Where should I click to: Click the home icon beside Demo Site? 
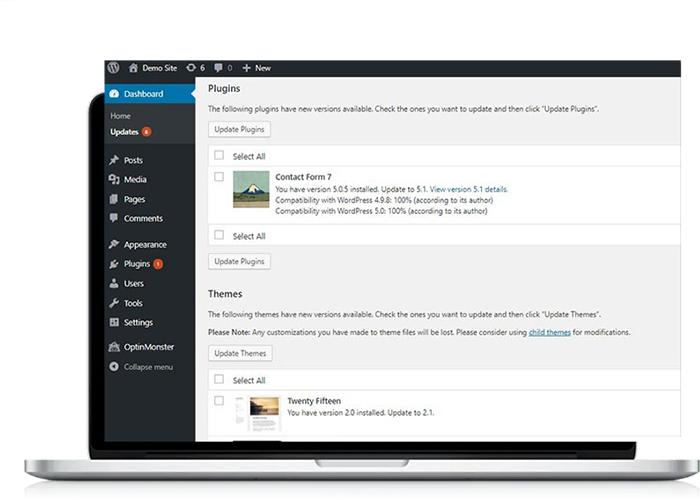coord(133,68)
